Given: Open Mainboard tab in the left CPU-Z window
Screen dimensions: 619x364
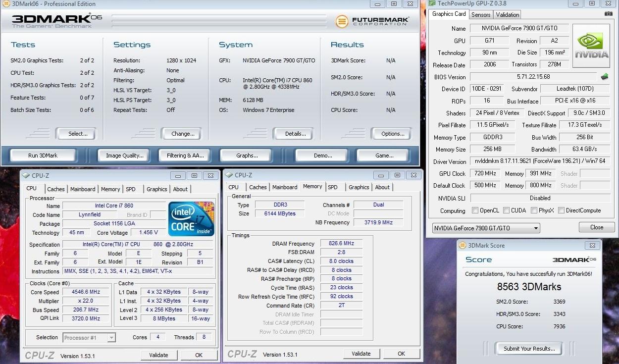Looking at the screenshot, I should click(x=83, y=189).
